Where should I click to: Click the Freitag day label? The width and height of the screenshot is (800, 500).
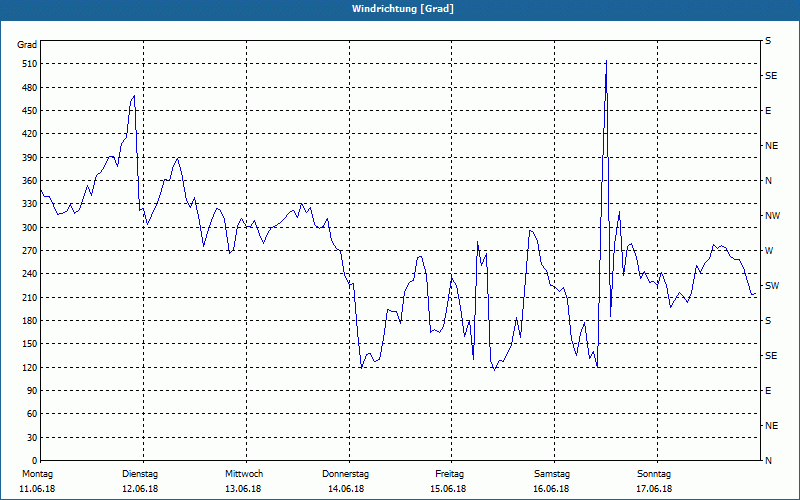(x=449, y=474)
